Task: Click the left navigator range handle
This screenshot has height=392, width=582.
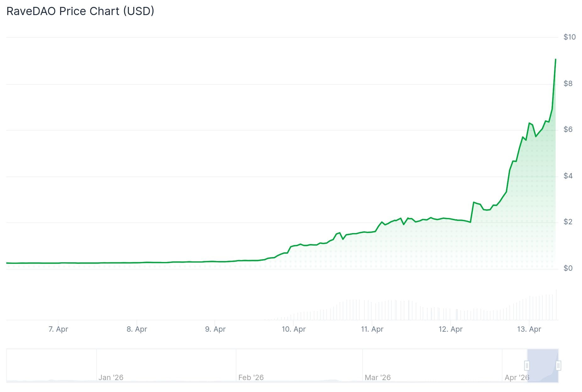Action: [x=527, y=366]
